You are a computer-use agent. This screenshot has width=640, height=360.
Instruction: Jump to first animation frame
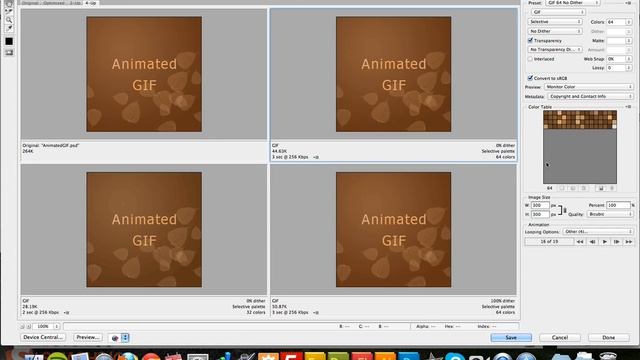pyautogui.click(x=580, y=242)
